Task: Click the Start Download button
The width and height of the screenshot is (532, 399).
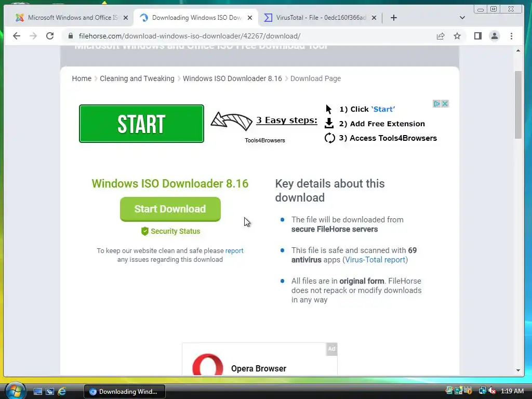Action: tap(170, 209)
